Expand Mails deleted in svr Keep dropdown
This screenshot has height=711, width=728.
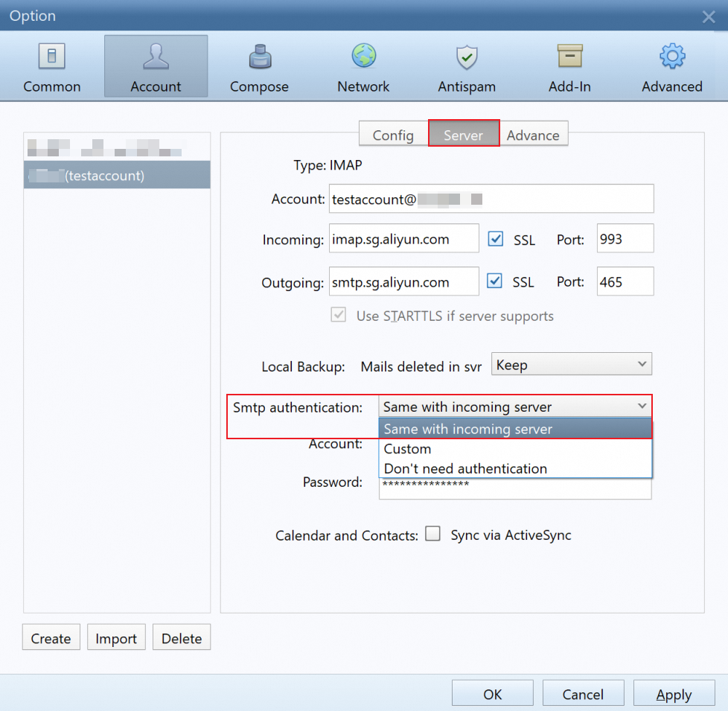click(x=572, y=365)
